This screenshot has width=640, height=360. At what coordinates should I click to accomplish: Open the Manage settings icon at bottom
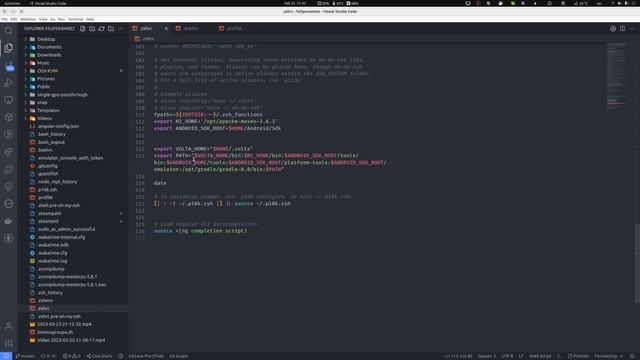point(9,343)
